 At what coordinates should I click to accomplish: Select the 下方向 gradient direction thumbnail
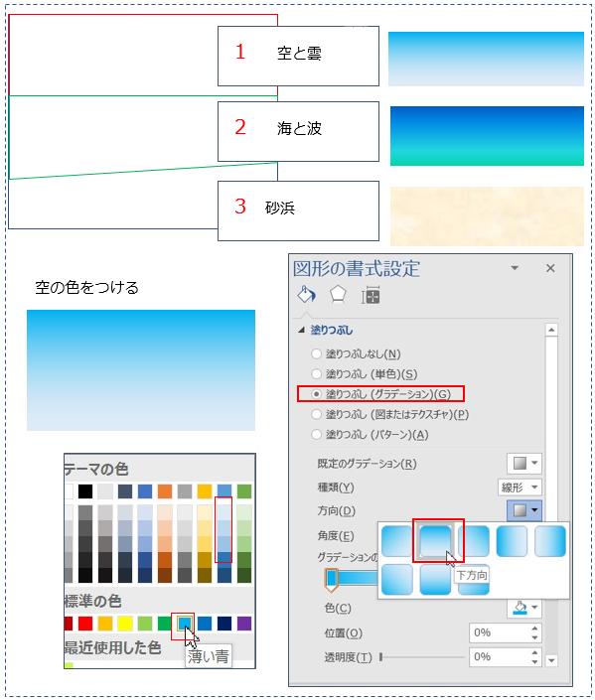tap(435, 541)
